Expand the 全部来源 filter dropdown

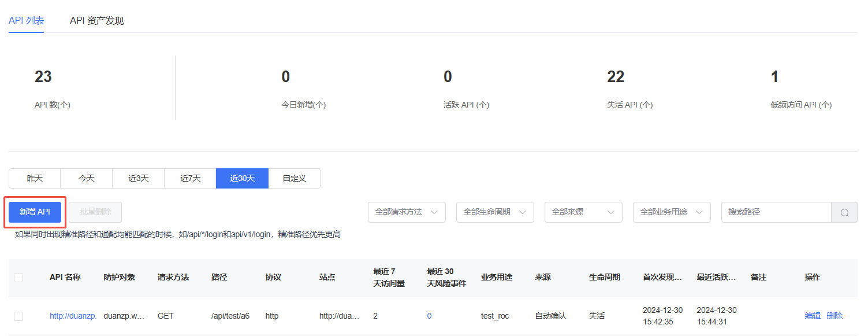click(x=583, y=212)
